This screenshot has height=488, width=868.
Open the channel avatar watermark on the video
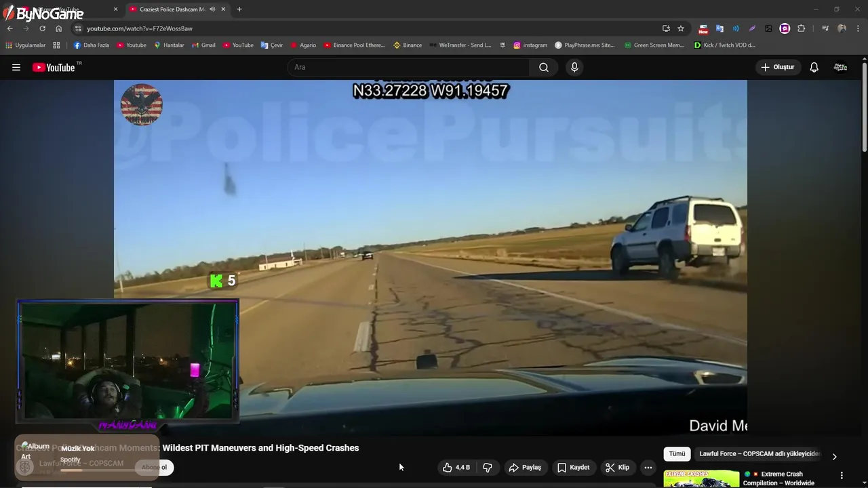point(142,104)
